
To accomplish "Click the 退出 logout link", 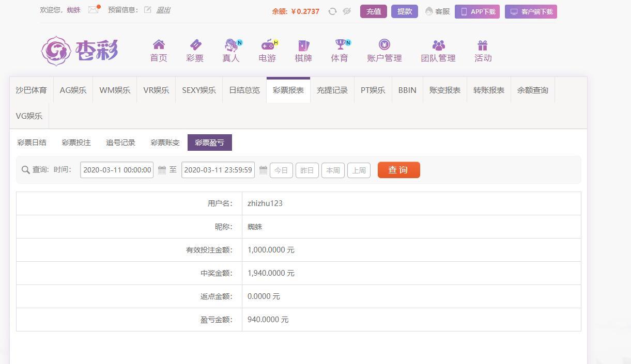I will [x=163, y=10].
